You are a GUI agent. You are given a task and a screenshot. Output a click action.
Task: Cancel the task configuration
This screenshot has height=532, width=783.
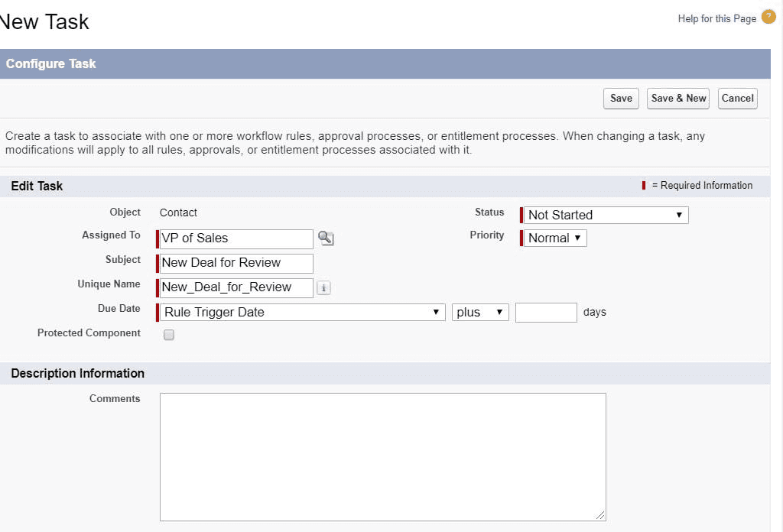[736, 98]
